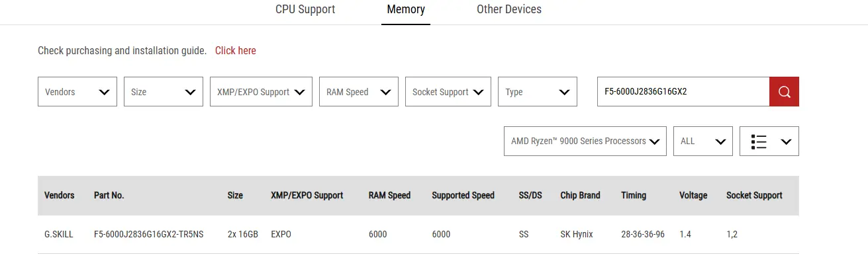The height and width of the screenshot is (279, 868).
Task: Expand the RAM Speed filter
Action: tap(359, 92)
